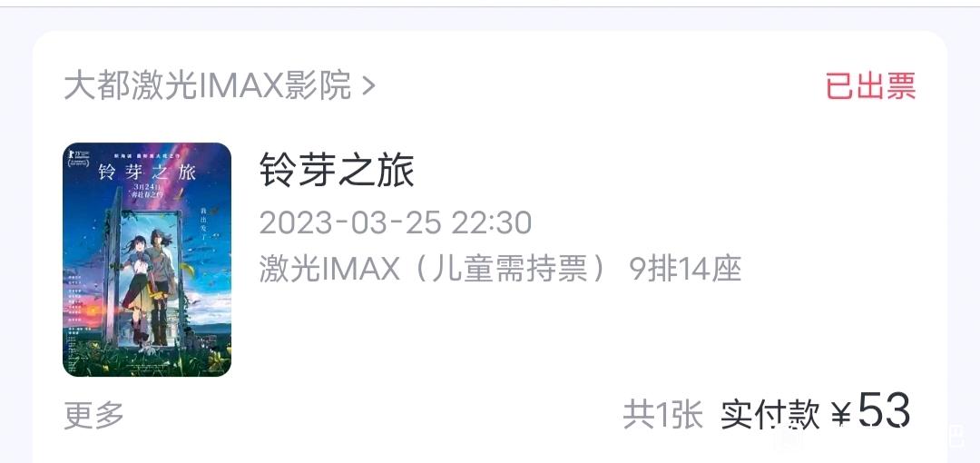The image size is (980, 463).
Task: Open the 铃芽之旅 movie poster thumbnail
Action: point(147,260)
